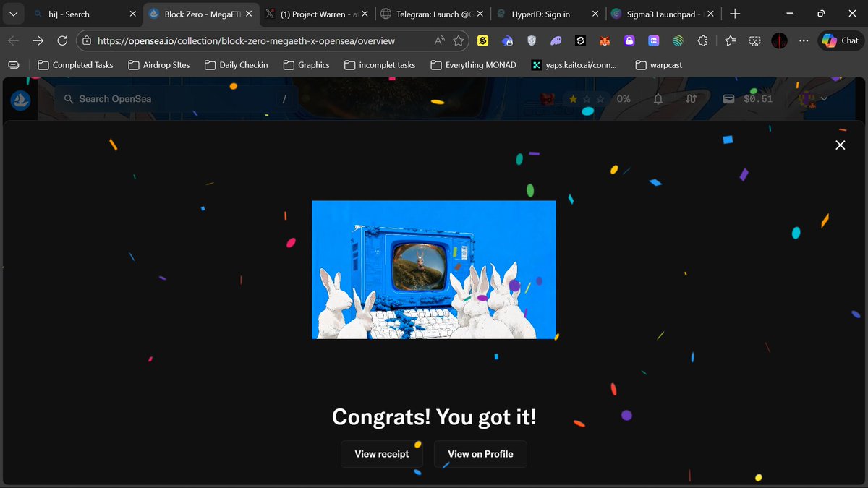
Task: Click the View on Profile button
Action: tap(480, 454)
